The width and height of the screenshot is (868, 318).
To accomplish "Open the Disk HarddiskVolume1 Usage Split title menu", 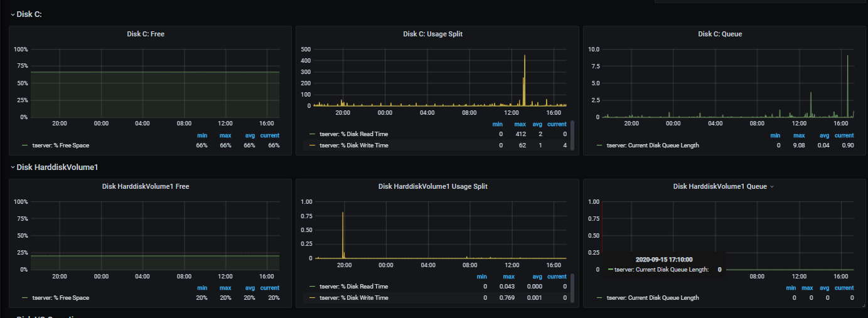I will 432,186.
